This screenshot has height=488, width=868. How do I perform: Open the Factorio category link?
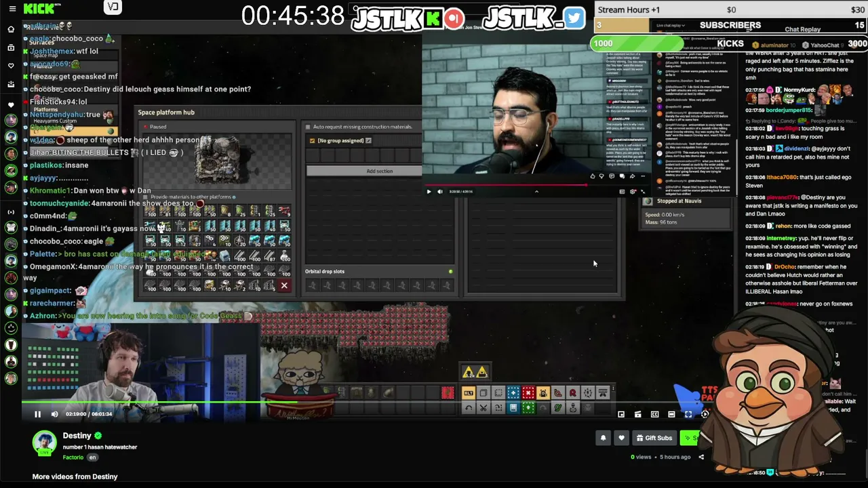73,457
